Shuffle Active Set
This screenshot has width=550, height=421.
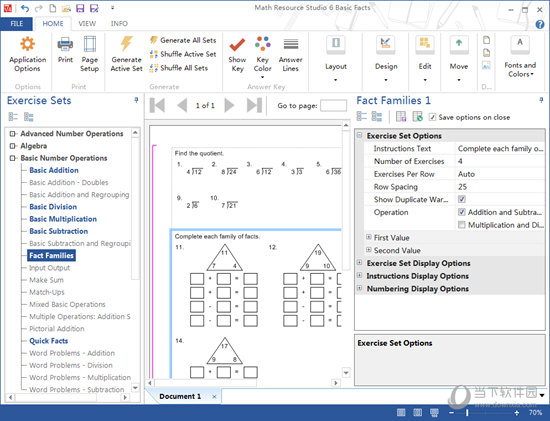[183, 54]
